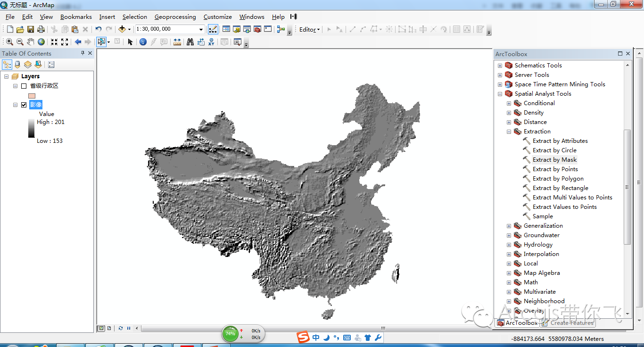Collapse the Extraction toolset
Viewport: 644px width, 347px height.
pos(509,132)
